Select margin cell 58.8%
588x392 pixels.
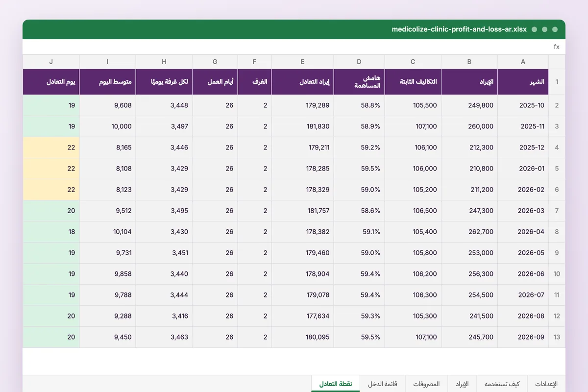pyautogui.click(x=359, y=105)
